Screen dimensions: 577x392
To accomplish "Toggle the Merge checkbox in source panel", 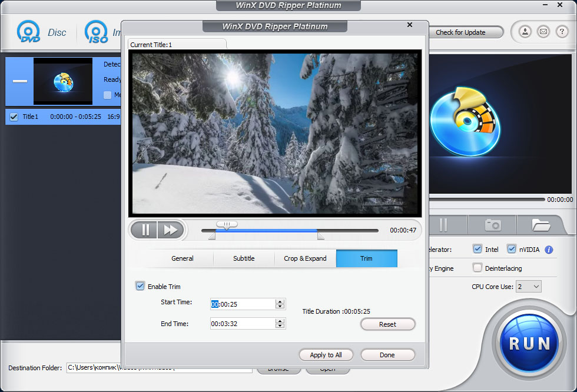I will (x=107, y=95).
